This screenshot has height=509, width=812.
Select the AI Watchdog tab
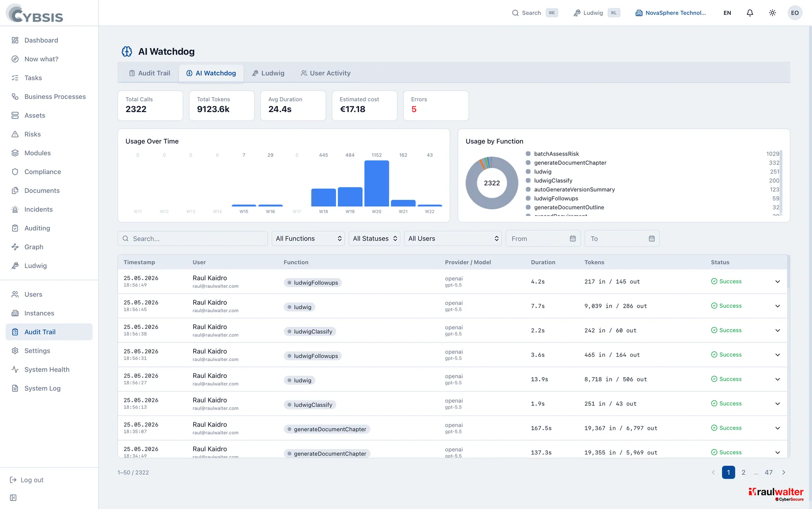click(x=211, y=73)
